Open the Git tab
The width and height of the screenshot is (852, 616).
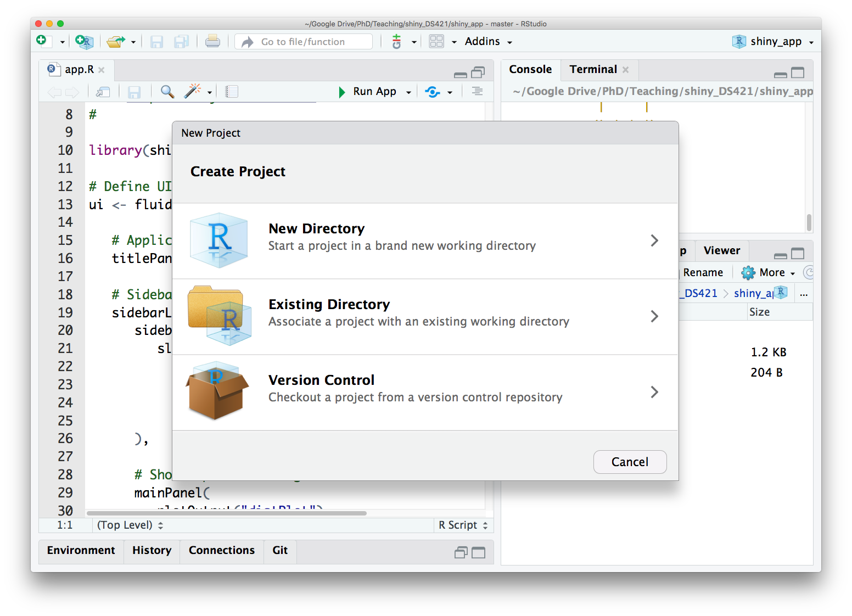click(x=280, y=551)
